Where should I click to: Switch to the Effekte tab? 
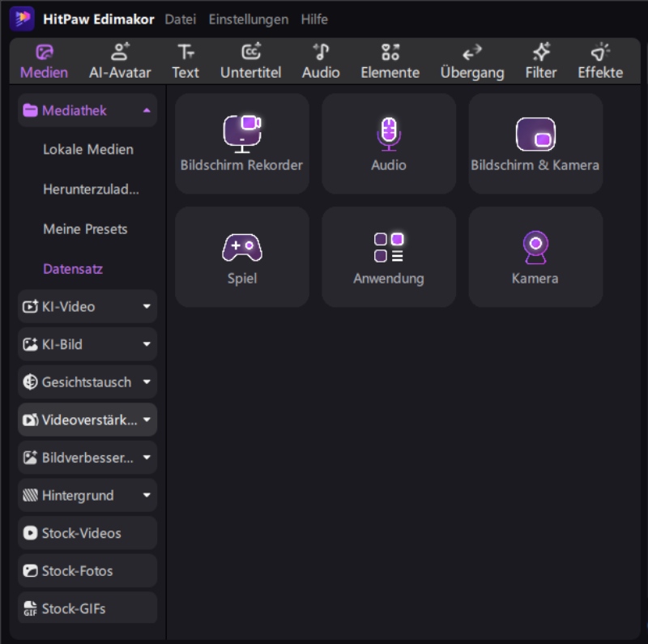point(600,62)
